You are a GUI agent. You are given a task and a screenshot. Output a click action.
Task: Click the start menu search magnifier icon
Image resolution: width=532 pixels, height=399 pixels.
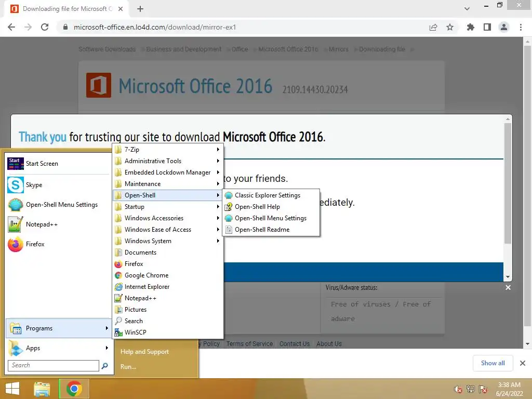(x=105, y=365)
